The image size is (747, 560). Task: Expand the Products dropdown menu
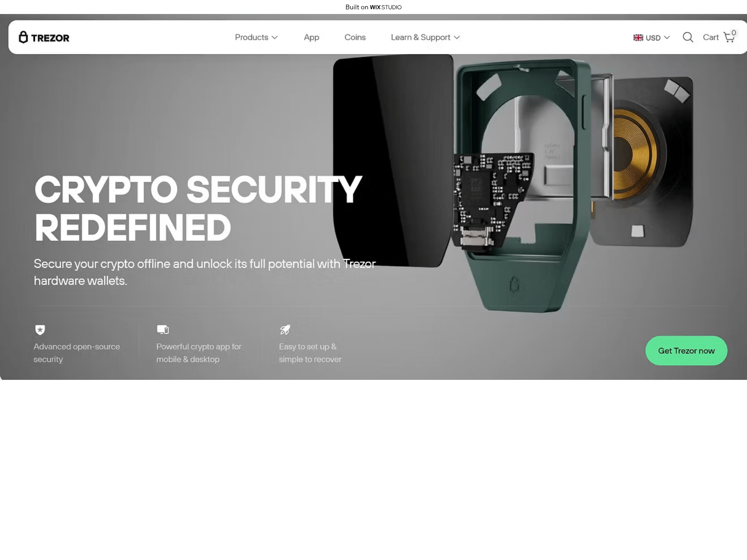(256, 37)
